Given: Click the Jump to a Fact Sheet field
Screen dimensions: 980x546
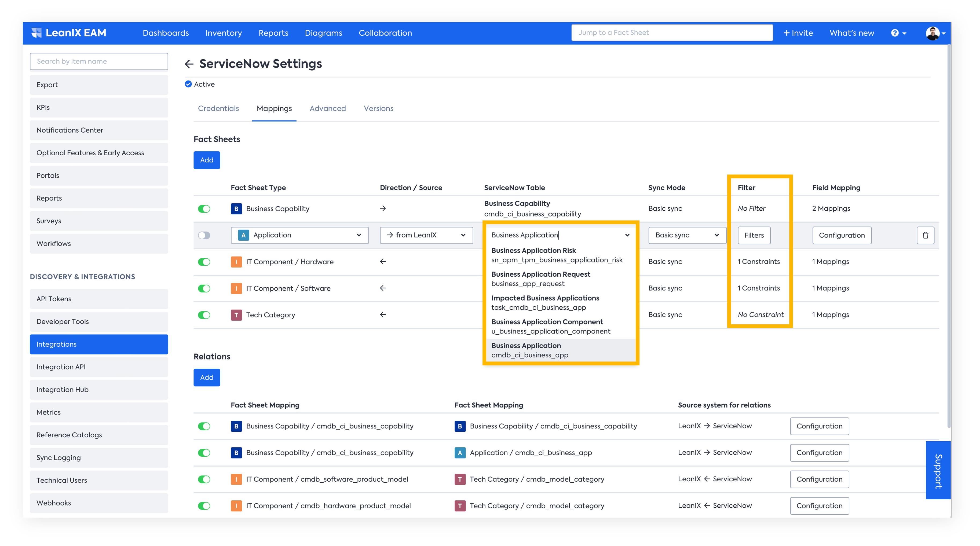Looking at the screenshot, I should (672, 33).
